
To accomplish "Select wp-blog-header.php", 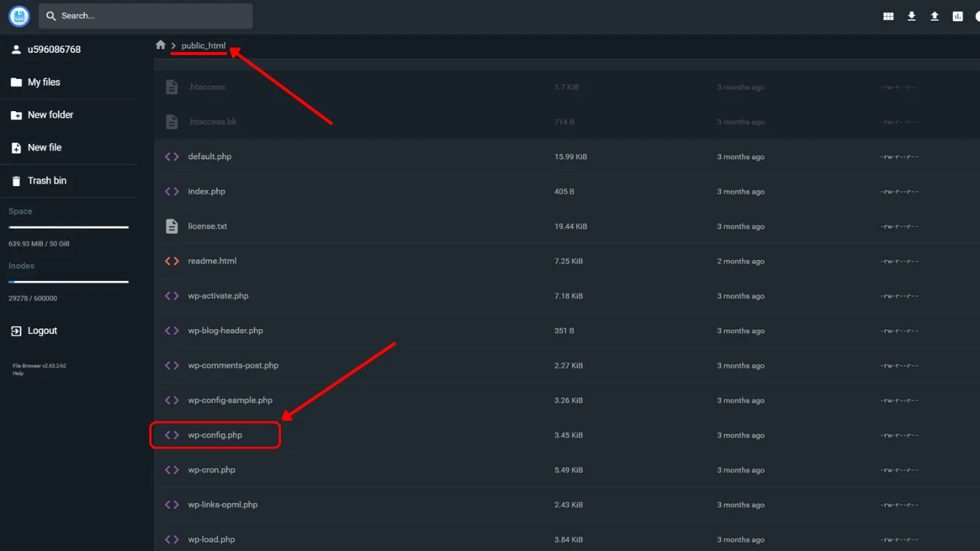I will pyautogui.click(x=567, y=331).
